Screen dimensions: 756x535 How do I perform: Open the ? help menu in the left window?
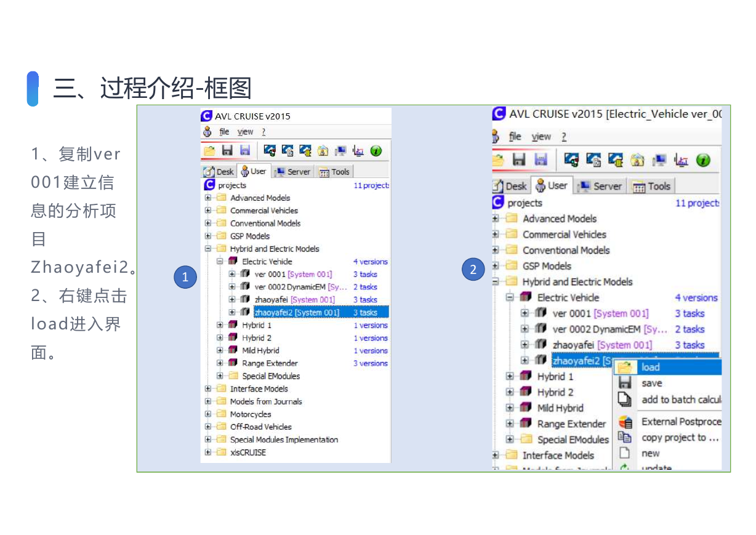263,132
